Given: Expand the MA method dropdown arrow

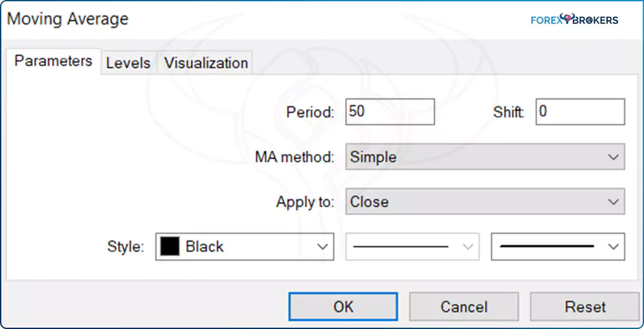Looking at the screenshot, I should tap(614, 157).
